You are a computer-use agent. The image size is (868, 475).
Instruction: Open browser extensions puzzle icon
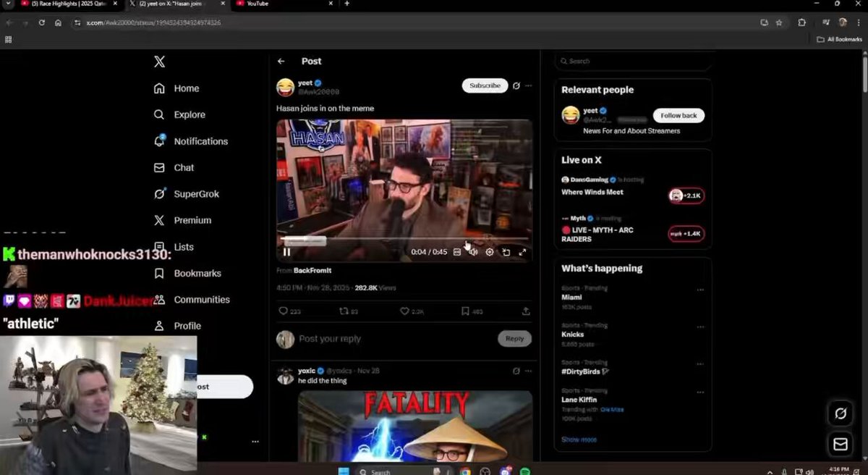[x=801, y=22]
